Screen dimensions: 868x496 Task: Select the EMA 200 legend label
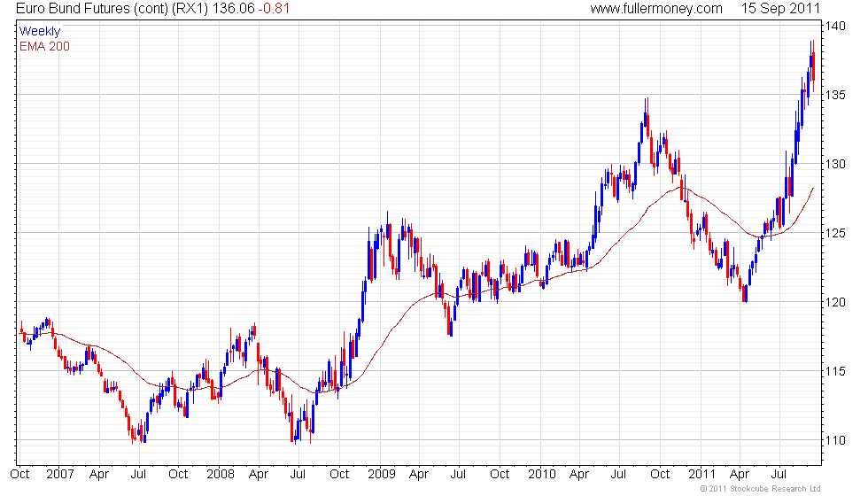pyautogui.click(x=44, y=46)
